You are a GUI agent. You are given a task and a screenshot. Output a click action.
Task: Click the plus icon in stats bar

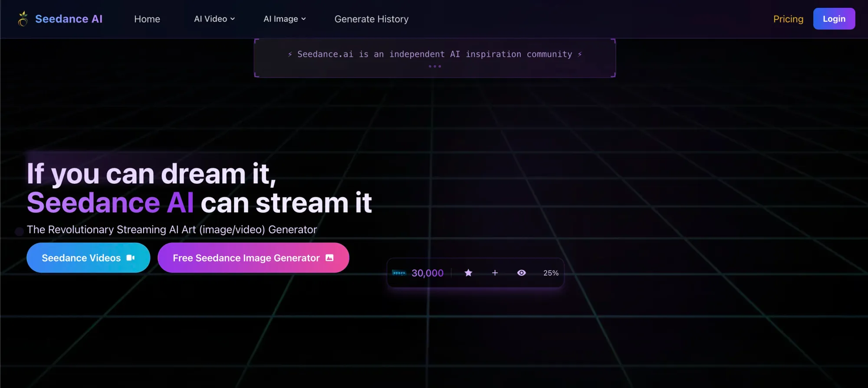click(x=495, y=273)
